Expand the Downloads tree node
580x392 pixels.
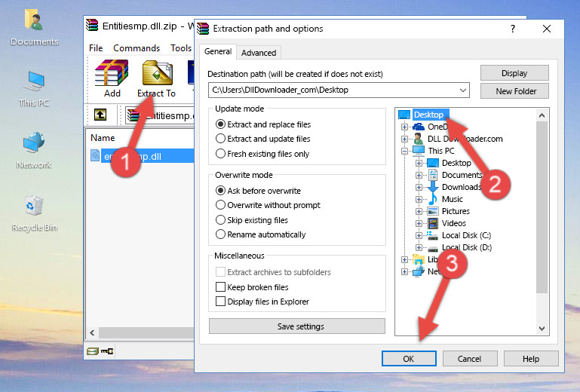[x=419, y=187]
